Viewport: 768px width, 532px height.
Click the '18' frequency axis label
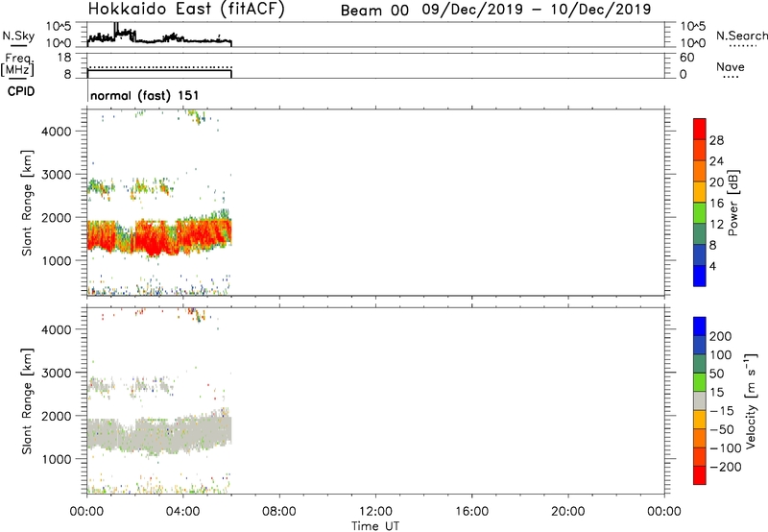tap(64, 58)
